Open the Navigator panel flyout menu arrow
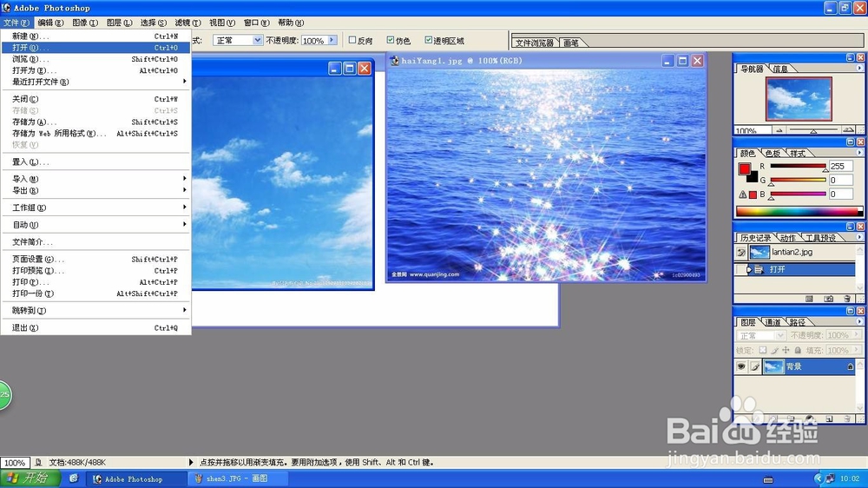Image resolution: width=868 pixels, height=488 pixels. coord(859,68)
